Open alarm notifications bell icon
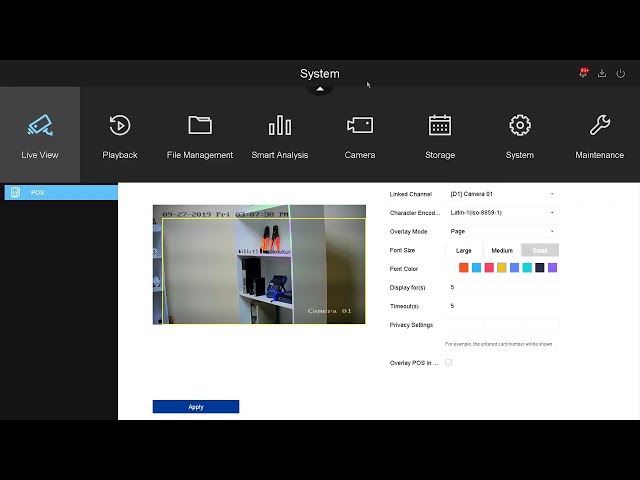The width and height of the screenshot is (640, 480). pos(583,73)
